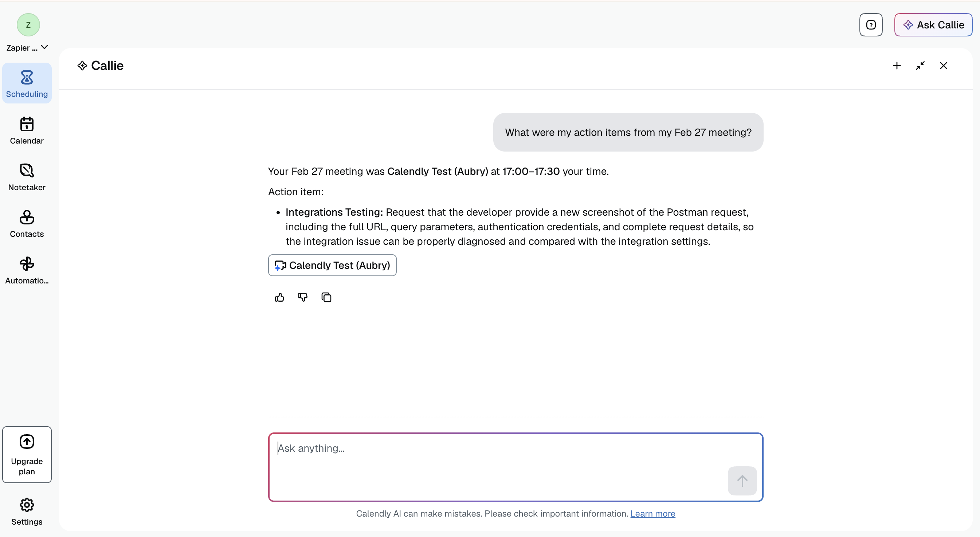Click the 'Action item:' label
Viewport: 980px width, 537px height.
[296, 192]
